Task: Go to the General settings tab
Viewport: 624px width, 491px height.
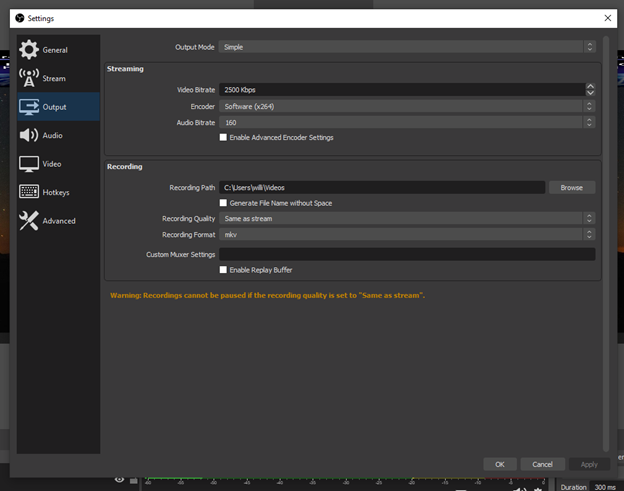Action: click(55, 50)
